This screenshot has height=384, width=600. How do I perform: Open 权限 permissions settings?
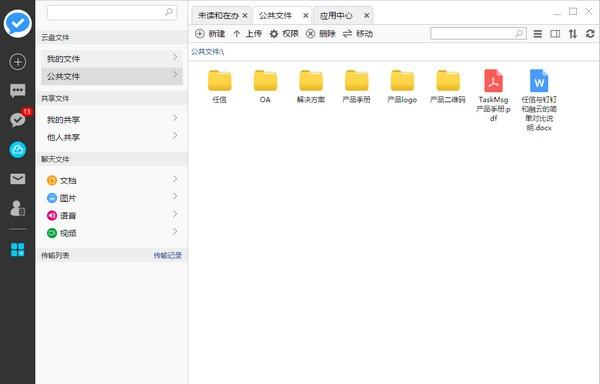(284, 34)
